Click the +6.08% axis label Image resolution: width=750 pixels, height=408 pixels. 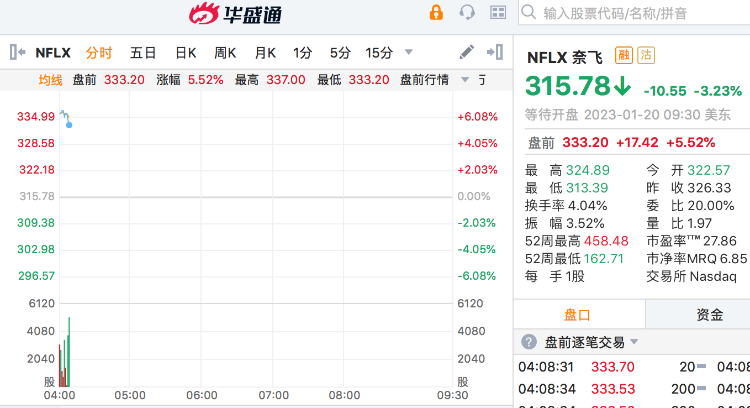click(477, 117)
